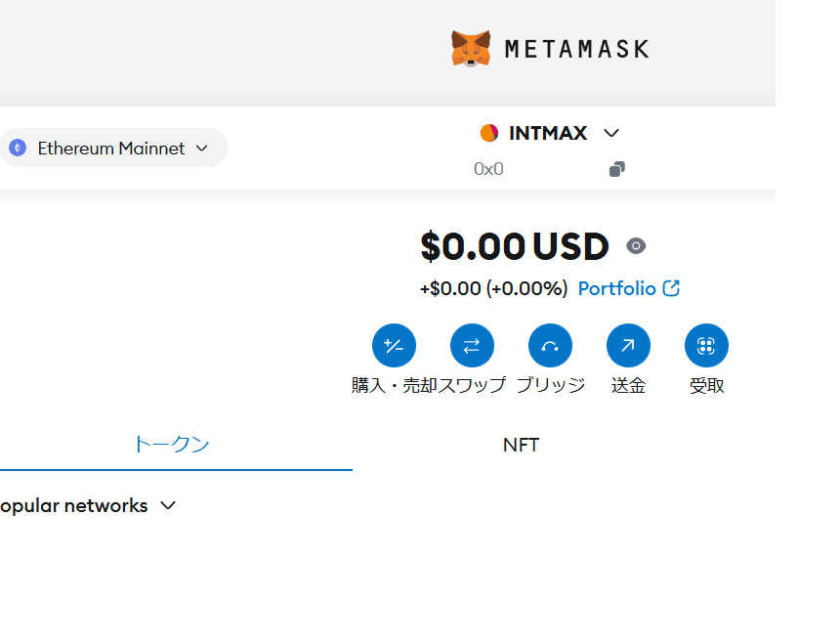Click the 0x0 address text

click(x=488, y=169)
